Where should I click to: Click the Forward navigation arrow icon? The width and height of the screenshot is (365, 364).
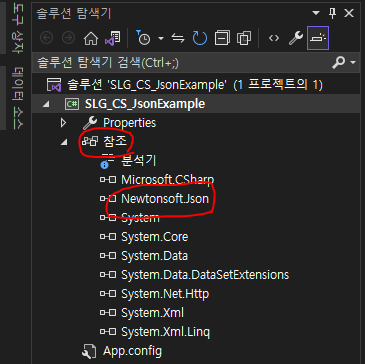(68, 39)
